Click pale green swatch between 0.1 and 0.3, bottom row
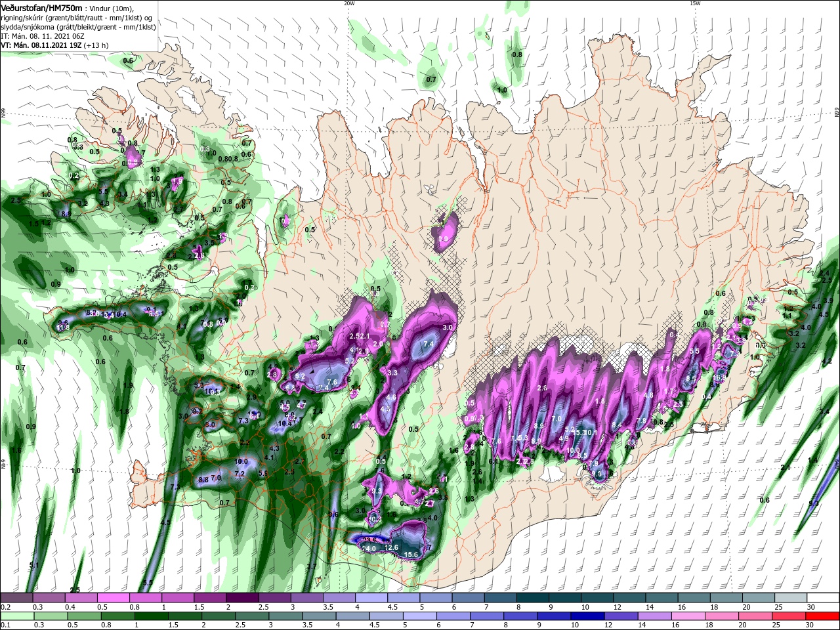The height and width of the screenshot is (630, 840). pos(16,616)
